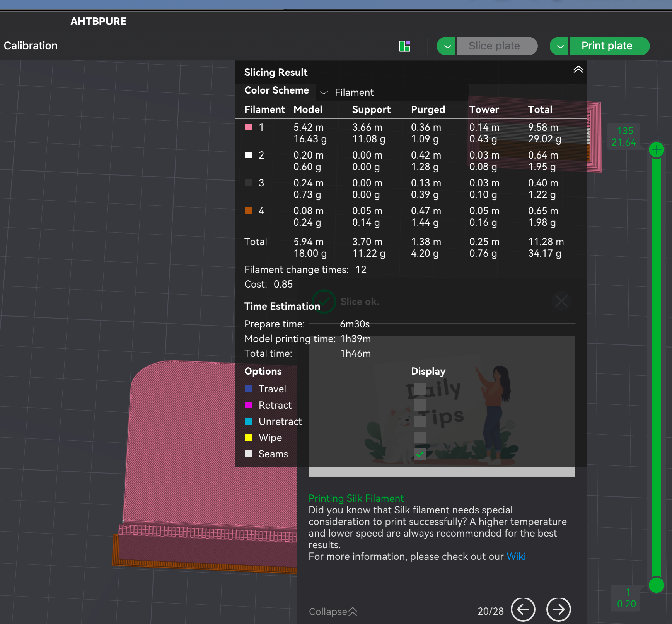Open the Wiki link in tips
Screen dimensions: 672x624
(516, 556)
